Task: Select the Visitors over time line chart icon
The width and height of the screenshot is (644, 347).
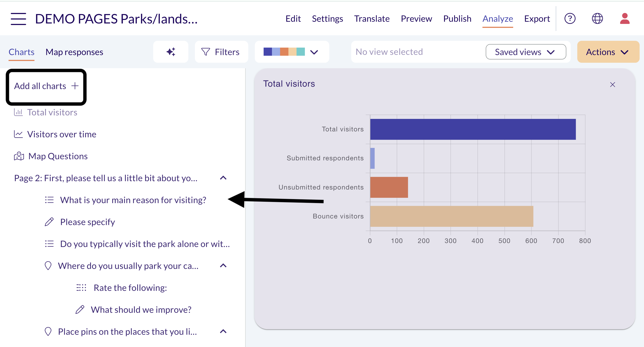Action: click(x=18, y=134)
